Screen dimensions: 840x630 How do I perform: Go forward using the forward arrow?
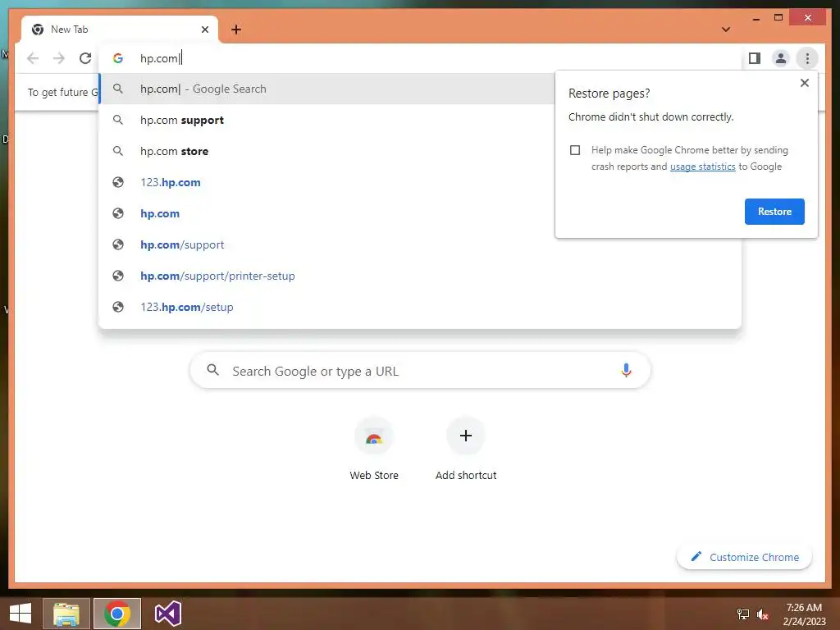(59, 58)
